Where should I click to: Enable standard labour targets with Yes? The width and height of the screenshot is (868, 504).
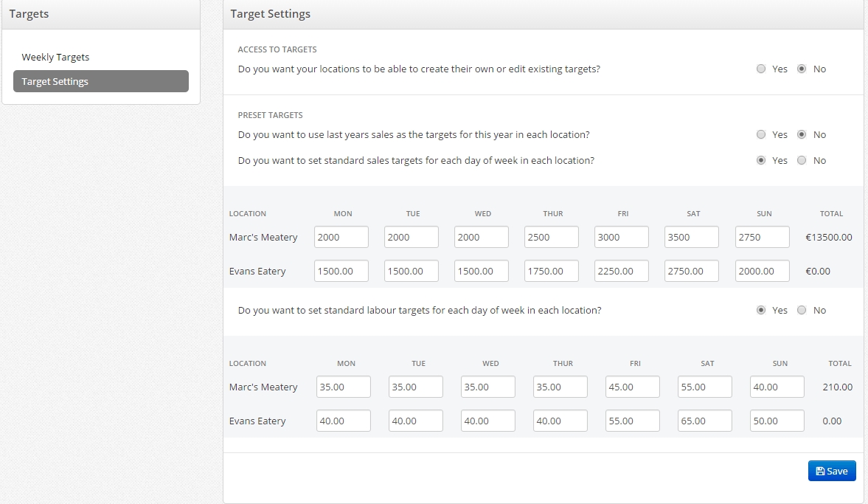click(761, 310)
